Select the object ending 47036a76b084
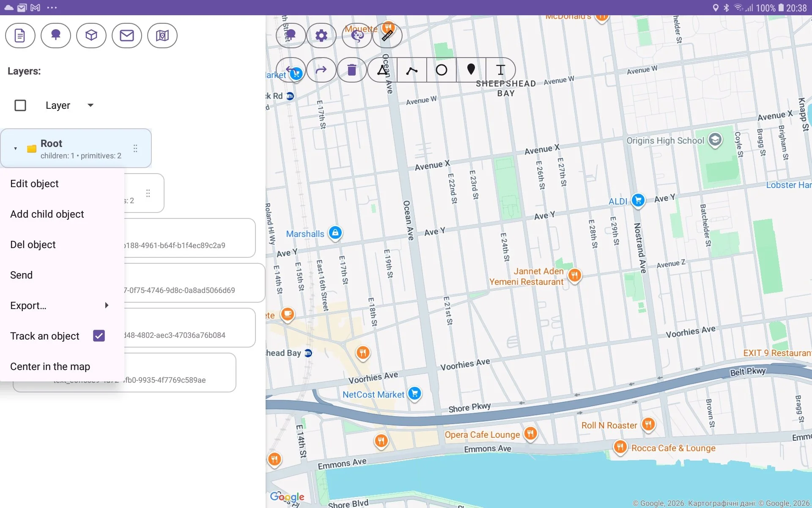 (x=189, y=328)
